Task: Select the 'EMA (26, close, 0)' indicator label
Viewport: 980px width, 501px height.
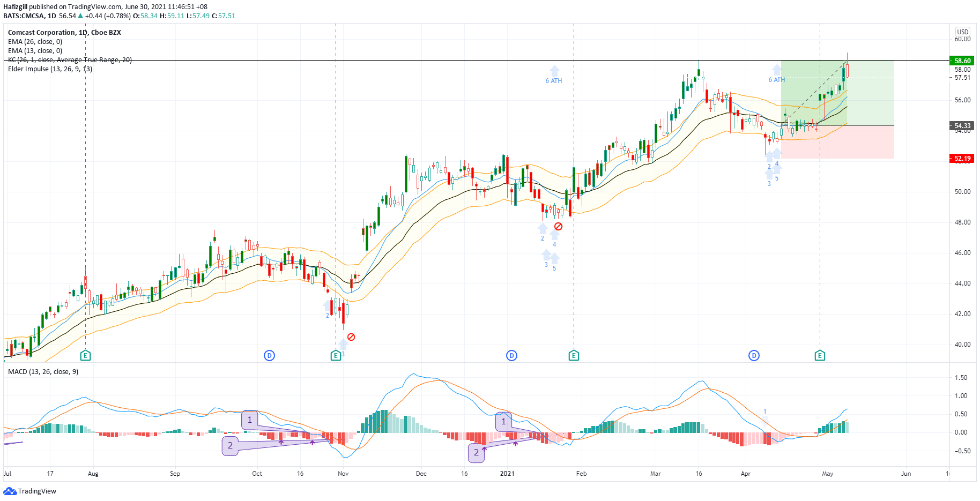Action: click(35, 41)
